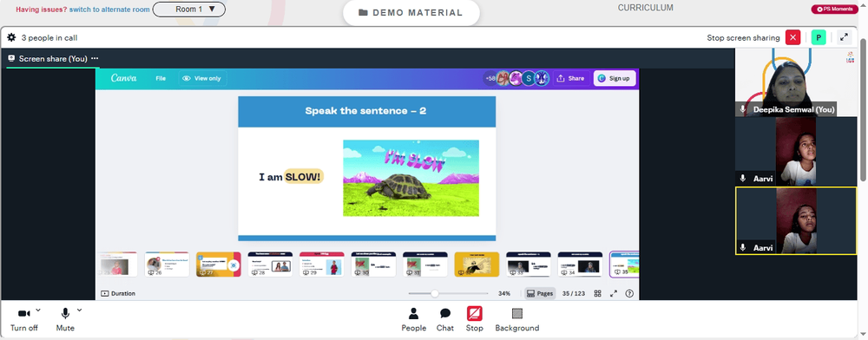Image resolution: width=868 pixels, height=340 pixels.
Task: Open the Canva help question mark icon
Action: (628, 293)
